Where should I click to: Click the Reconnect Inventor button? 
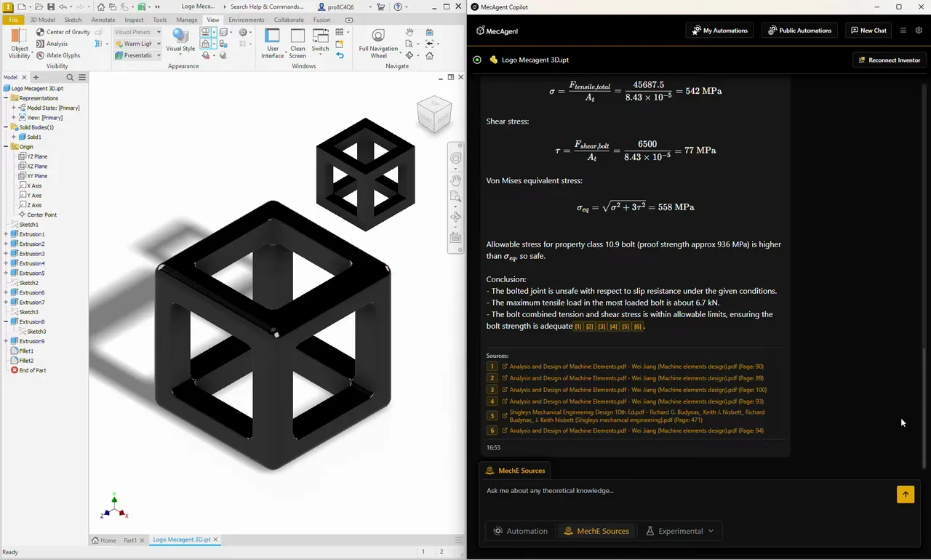point(889,60)
